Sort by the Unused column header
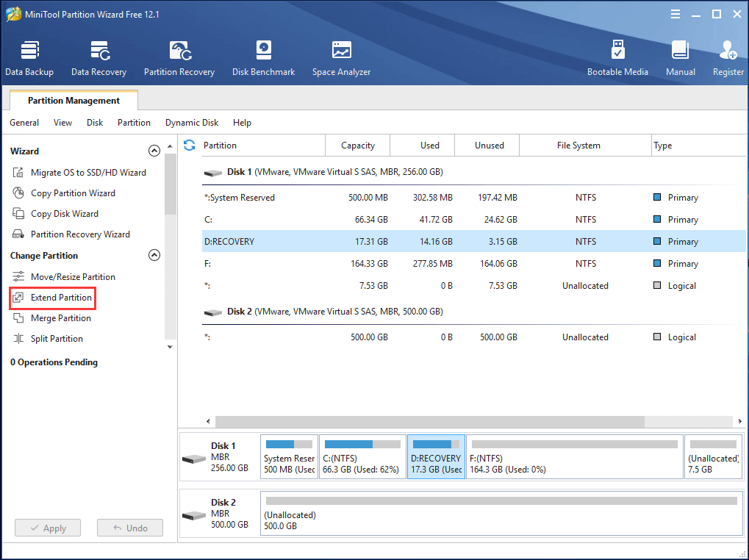The width and height of the screenshot is (749, 560). pyautogui.click(x=487, y=145)
